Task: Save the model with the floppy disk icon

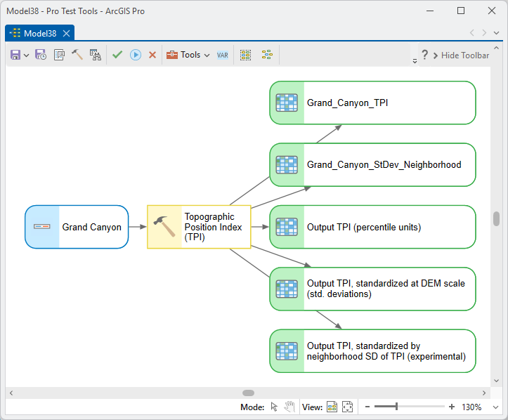Action: click(15, 55)
